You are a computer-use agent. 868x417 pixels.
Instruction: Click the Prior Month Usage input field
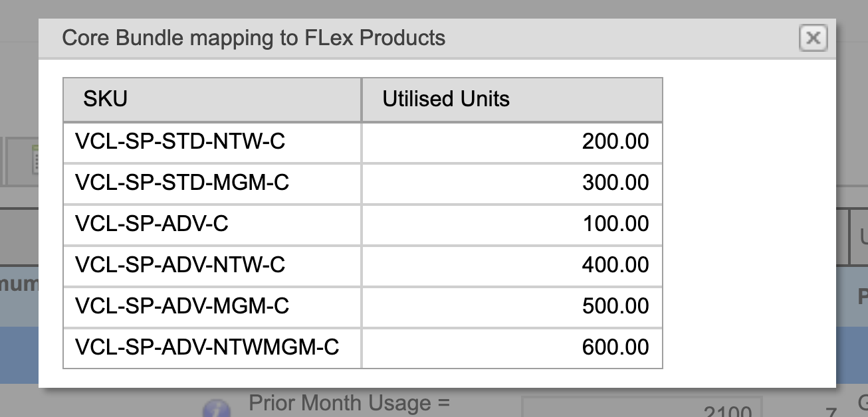tap(641, 409)
